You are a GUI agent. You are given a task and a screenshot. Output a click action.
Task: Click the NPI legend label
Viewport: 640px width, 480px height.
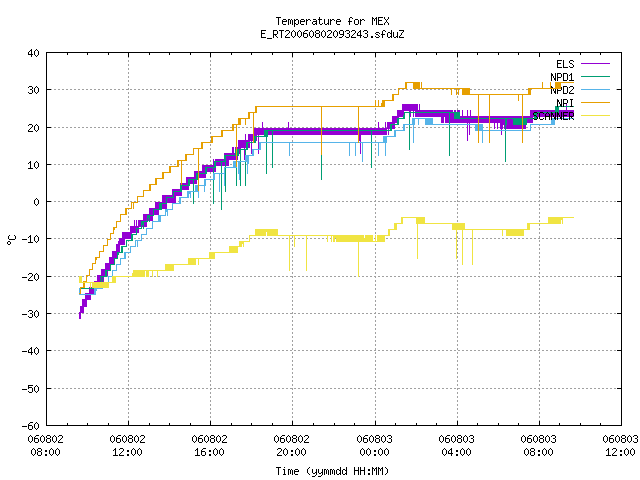pyautogui.click(x=565, y=103)
